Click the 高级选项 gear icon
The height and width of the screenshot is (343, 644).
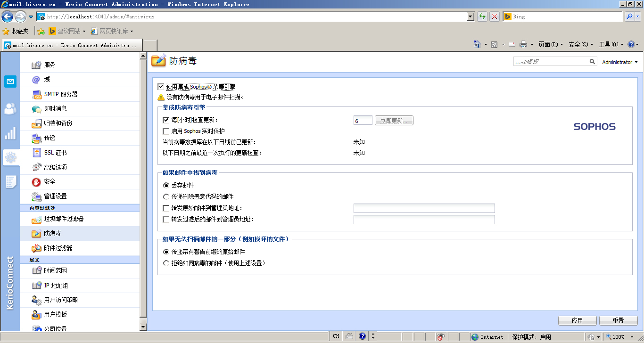click(x=36, y=167)
